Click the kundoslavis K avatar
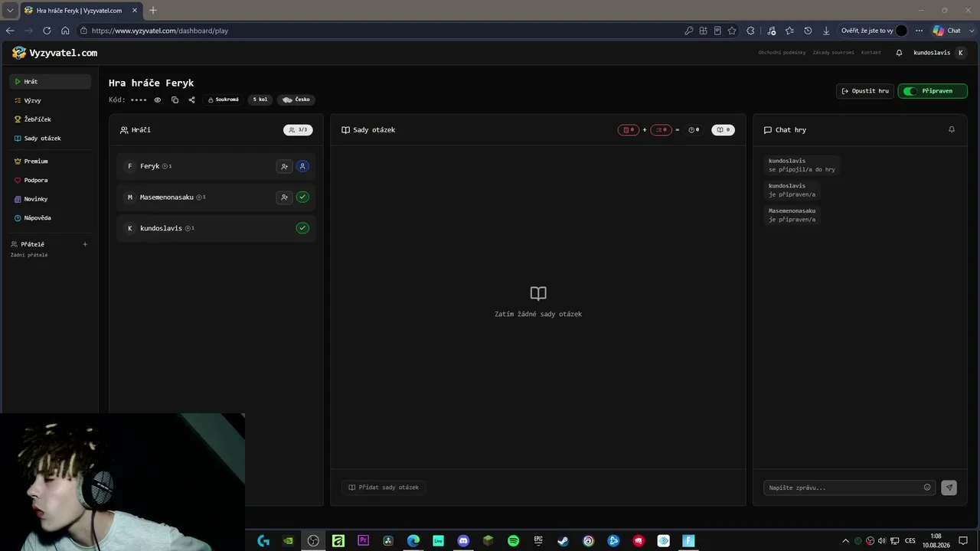Viewport: 980px width, 551px height. 961,53
